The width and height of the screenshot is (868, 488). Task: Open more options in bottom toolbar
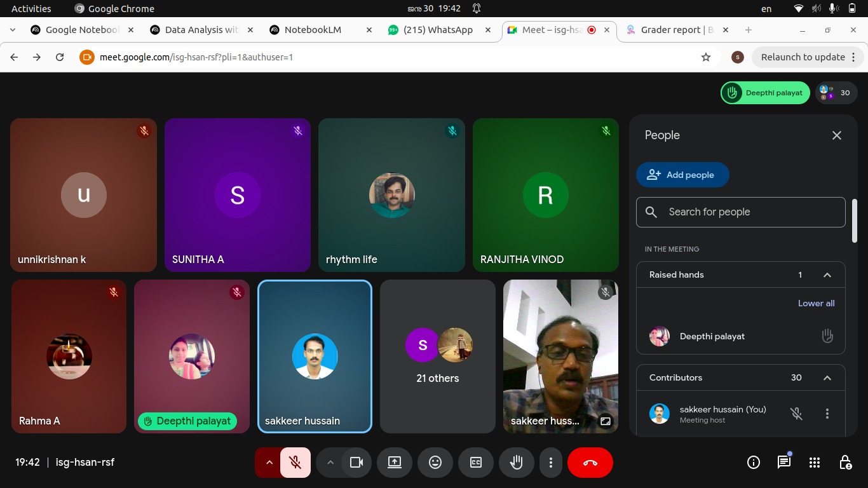click(551, 463)
